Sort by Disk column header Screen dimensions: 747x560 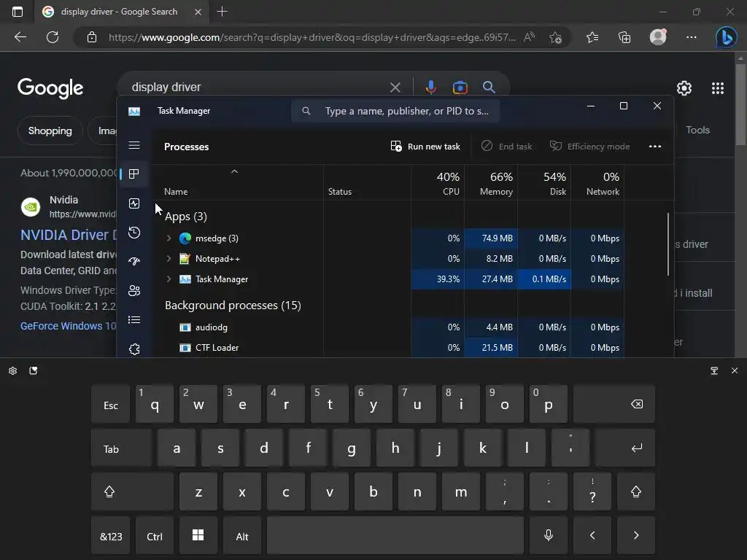[x=544, y=183]
